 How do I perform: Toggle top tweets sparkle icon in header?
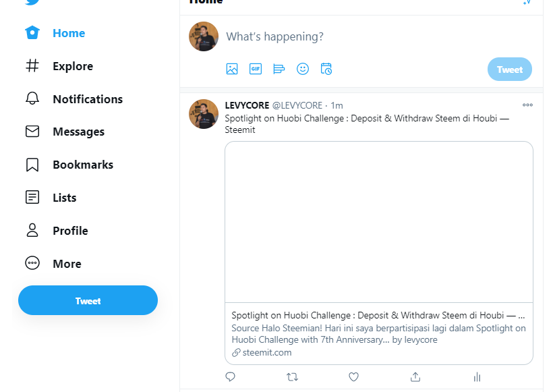[527, 2]
